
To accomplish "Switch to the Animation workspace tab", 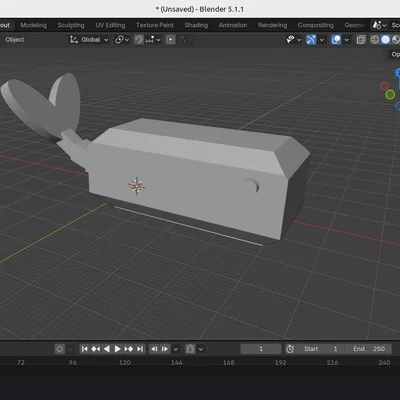I will 233,25.
